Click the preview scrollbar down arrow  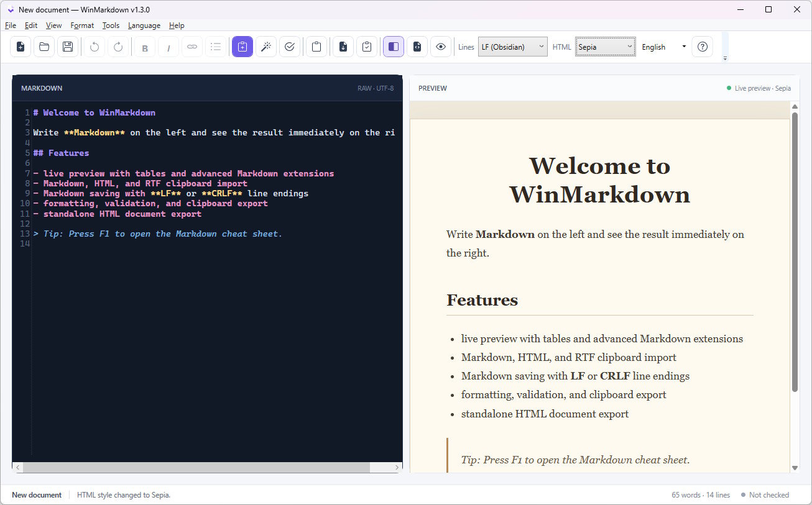[x=795, y=468]
